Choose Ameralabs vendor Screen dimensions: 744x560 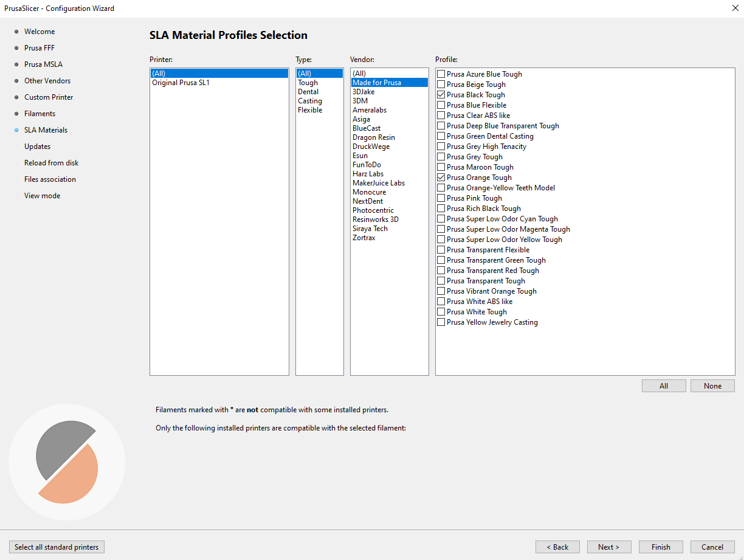[390, 110]
